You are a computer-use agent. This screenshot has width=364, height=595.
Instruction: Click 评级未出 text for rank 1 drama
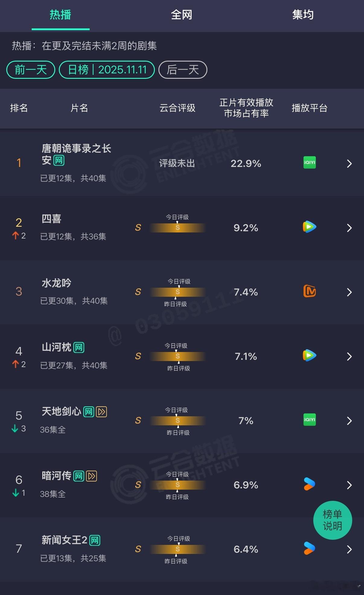(x=177, y=163)
